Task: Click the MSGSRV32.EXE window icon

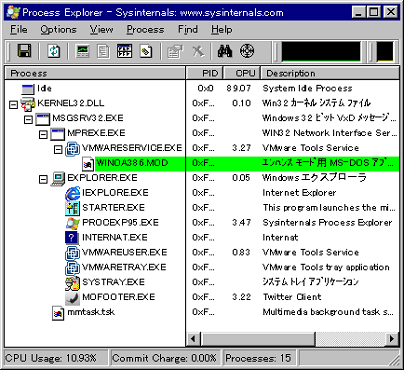Action: coord(43,119)
